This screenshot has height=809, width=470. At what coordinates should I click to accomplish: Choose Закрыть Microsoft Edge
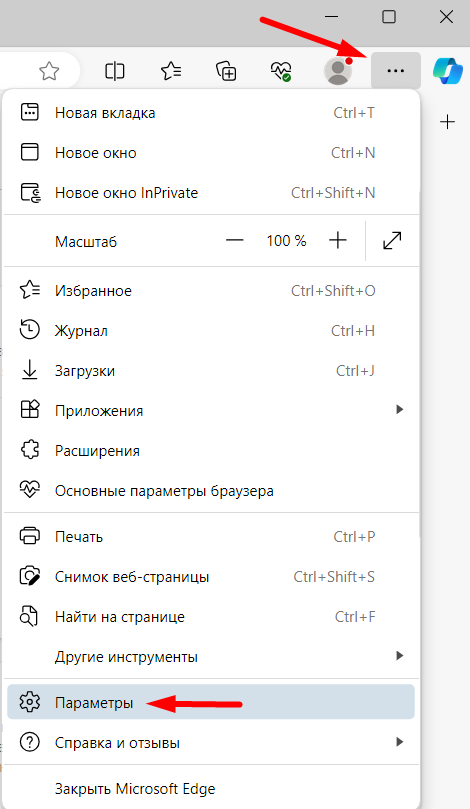point(211,788)
